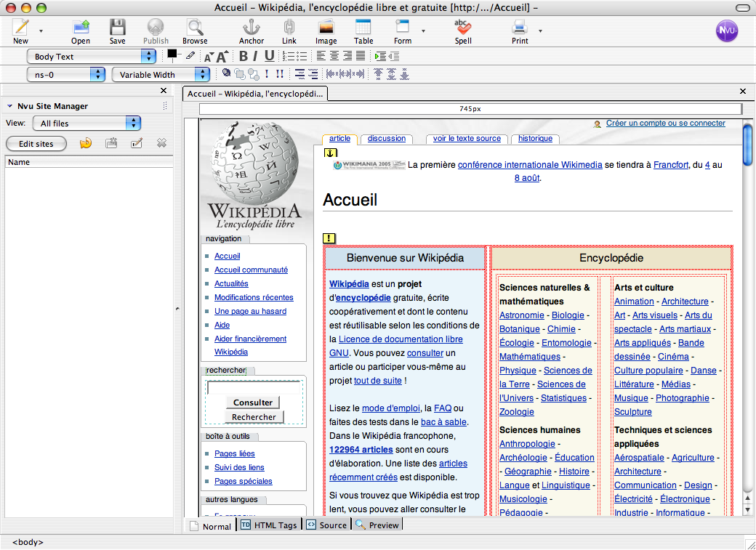Click the Astronomie link in the page
756x550 pixels.
[521, 315]
